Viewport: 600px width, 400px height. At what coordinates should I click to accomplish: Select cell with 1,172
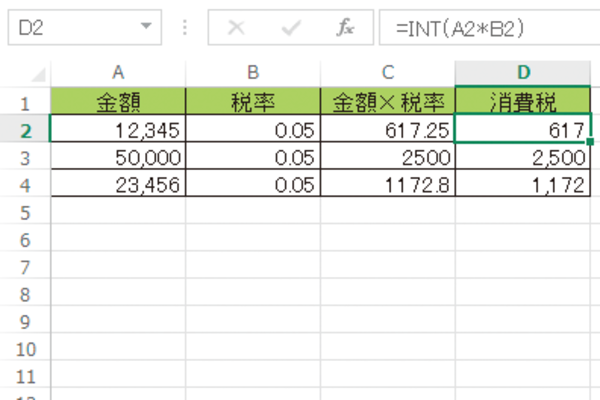[x=523, y=183]
